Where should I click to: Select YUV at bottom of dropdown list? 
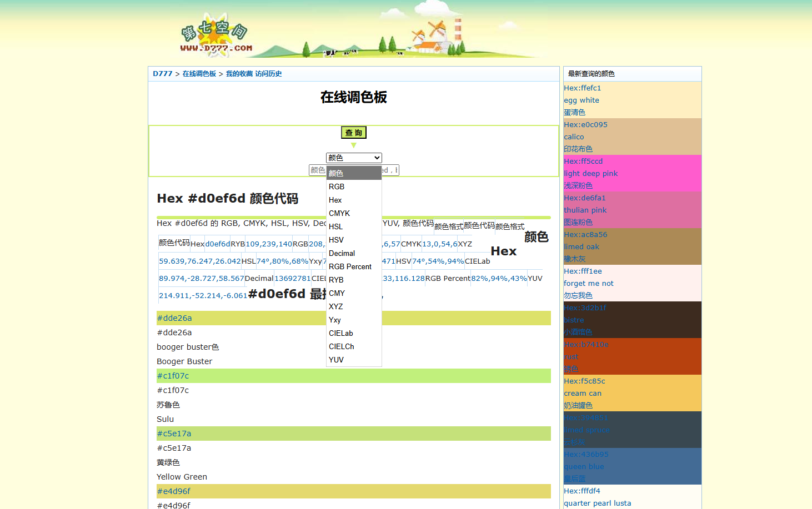coord(336,360)
